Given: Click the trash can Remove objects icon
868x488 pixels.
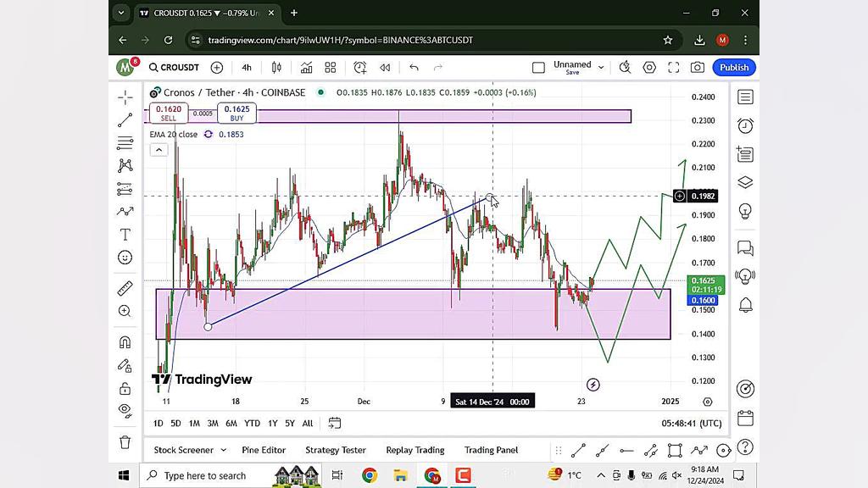Looking at the screenshot, I should click(x=125, y=442).
